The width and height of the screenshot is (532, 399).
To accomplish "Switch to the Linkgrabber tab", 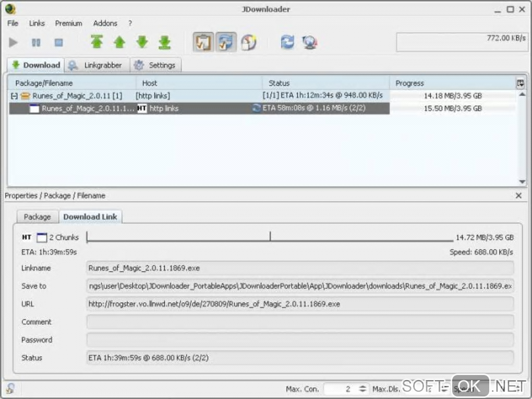I will coord(96,65).
